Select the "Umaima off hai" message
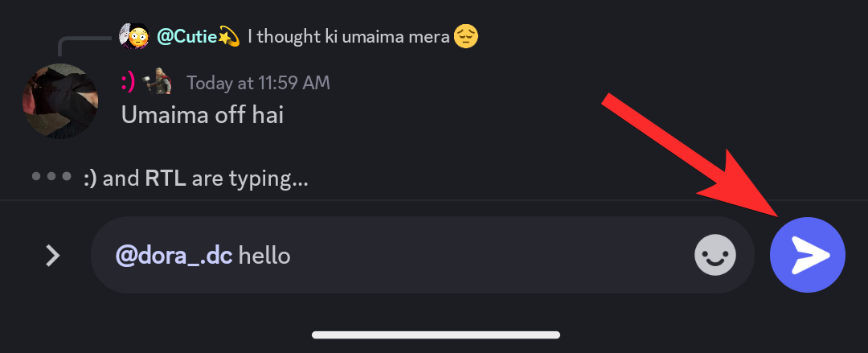The width and height of the screenshot is (868, 353). (202, 114)
